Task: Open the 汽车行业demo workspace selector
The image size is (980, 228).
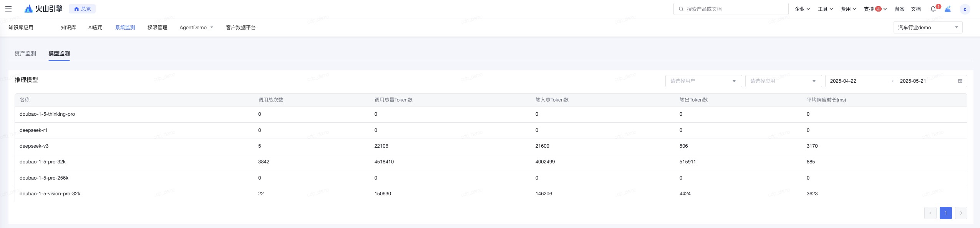Action: [x=928, y=28]
